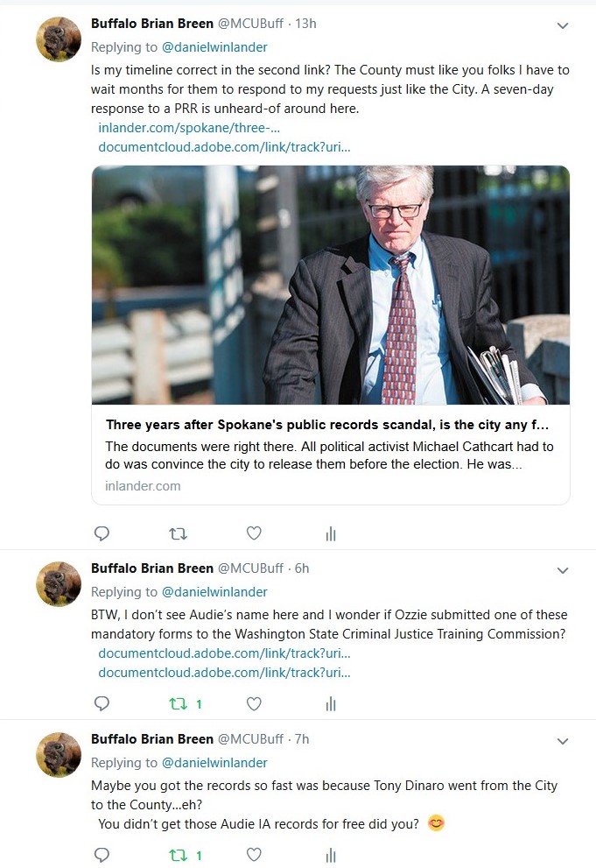
Task: Reply to the Tony Dinaro tweet
Action: [x=102, y=855]
